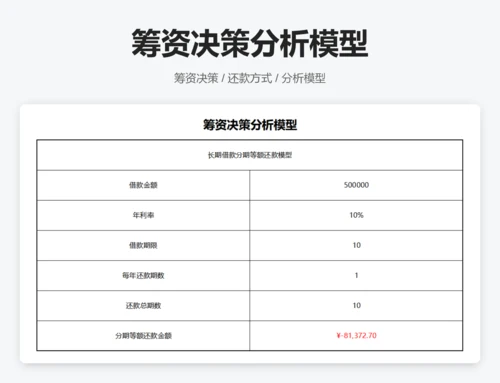Click the 借款期限 label cell
Viewport: 500px width, 383px height.
click(x=143, y=246)
